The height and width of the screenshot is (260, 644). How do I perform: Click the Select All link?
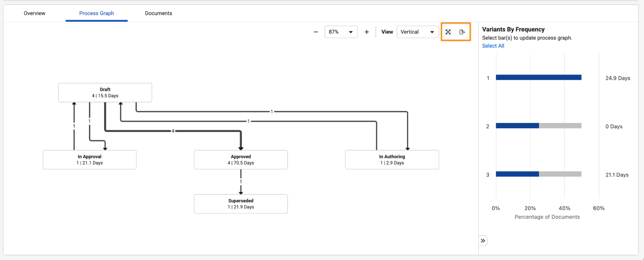pos(493,46)
